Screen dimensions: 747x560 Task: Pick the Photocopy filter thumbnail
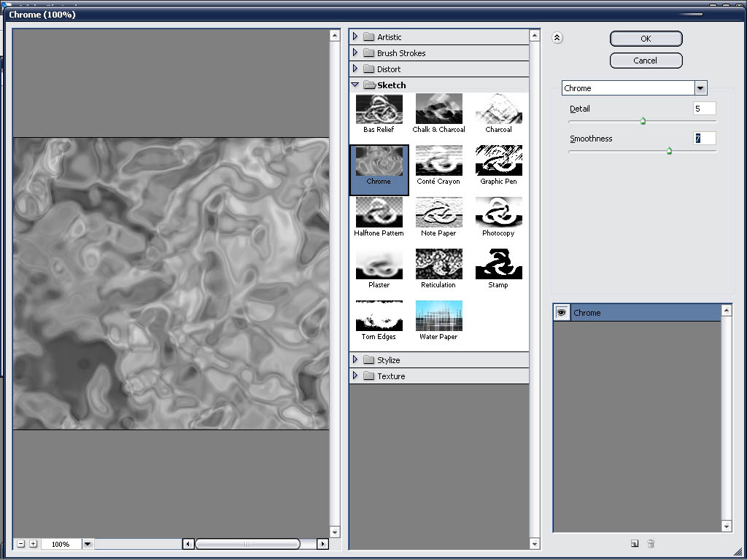coord(498,213)
